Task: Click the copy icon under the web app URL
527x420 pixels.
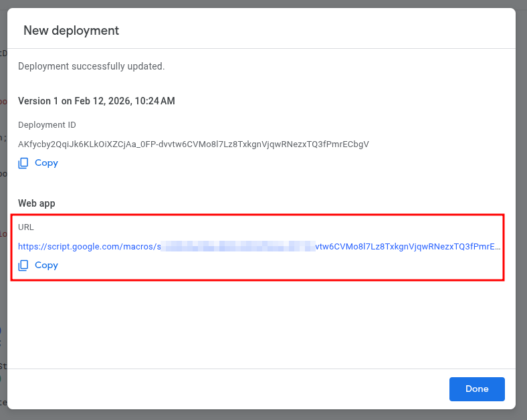Action: click(23, 266)
